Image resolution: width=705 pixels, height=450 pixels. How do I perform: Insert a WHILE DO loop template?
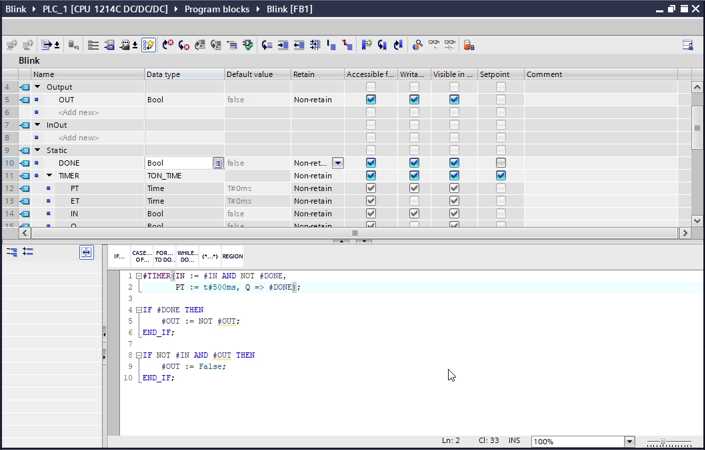coord(186,256)
